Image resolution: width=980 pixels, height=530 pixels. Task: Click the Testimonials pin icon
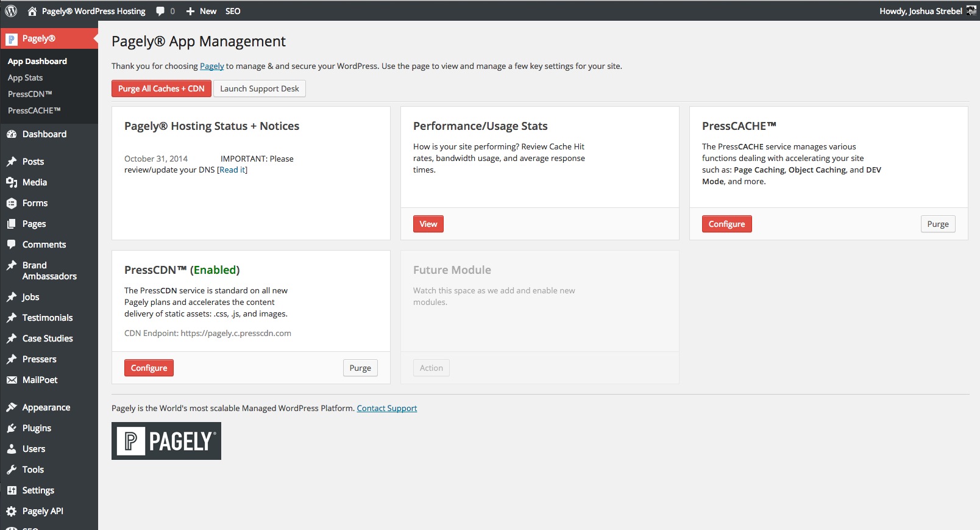pyautogui.click(x=12, y=318)
